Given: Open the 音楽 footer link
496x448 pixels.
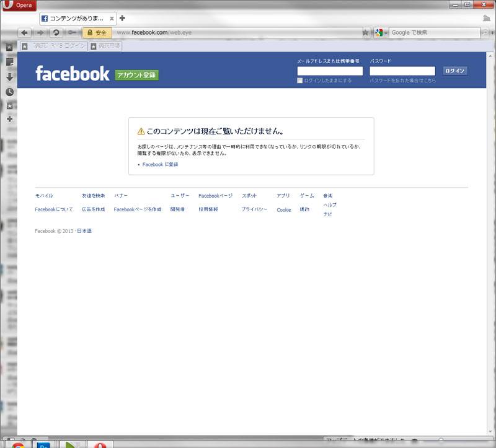Looking at the screenshot, I should (x=328, y=196).
